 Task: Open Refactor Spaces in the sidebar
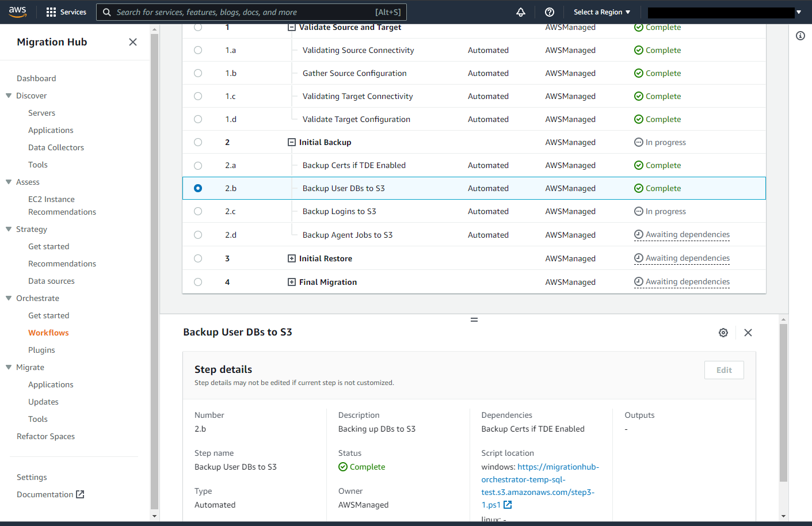(46, 436)
